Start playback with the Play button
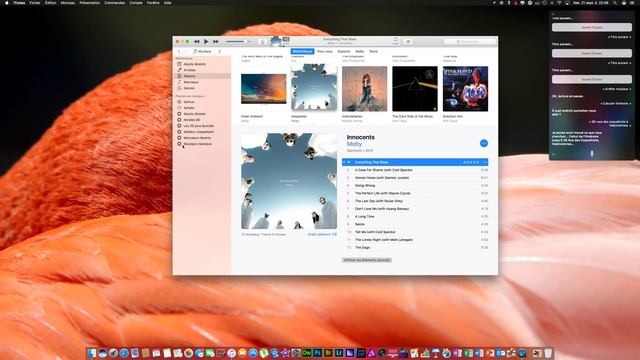Viewport: 640px width, 360px height. pos(206,42)
